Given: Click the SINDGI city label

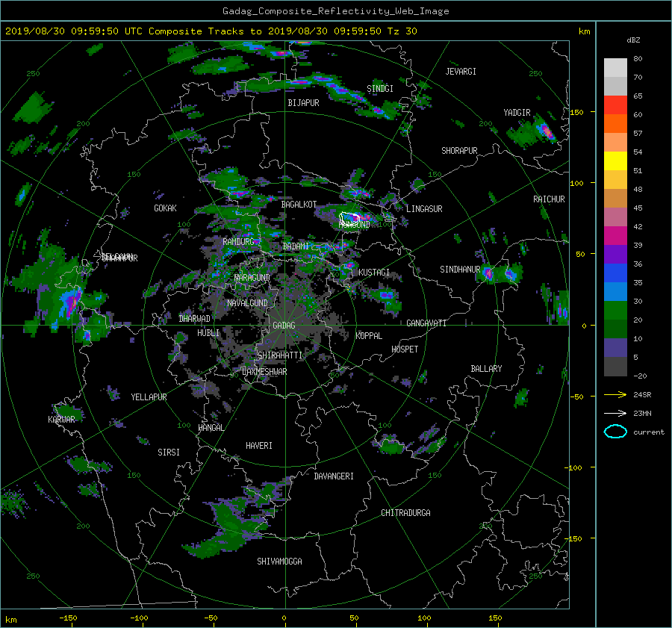Looking at the screenshot, I should pyautogui.click(x=380, y=89).
